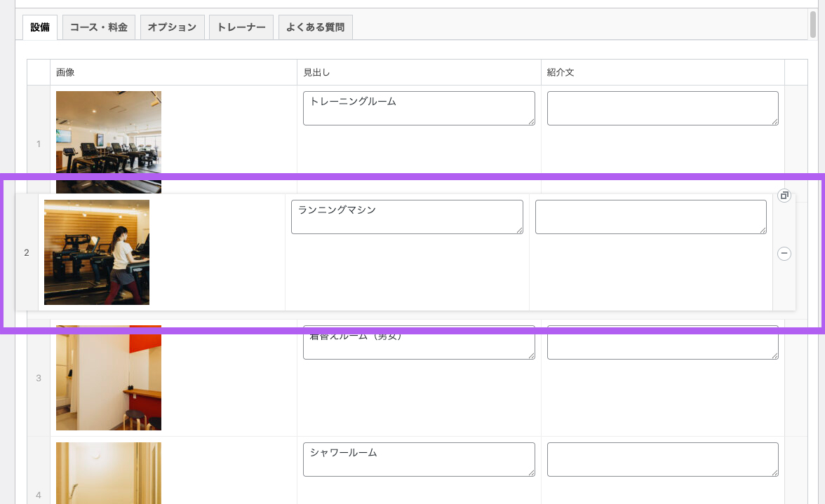Click the トレーニングルーム heading field
The image size is (825, 504).
coord(419,109)
